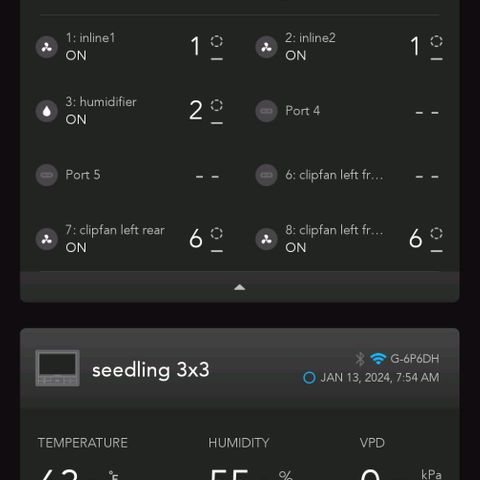Select the port 7 clipfan left rear icon

point(47,239)
